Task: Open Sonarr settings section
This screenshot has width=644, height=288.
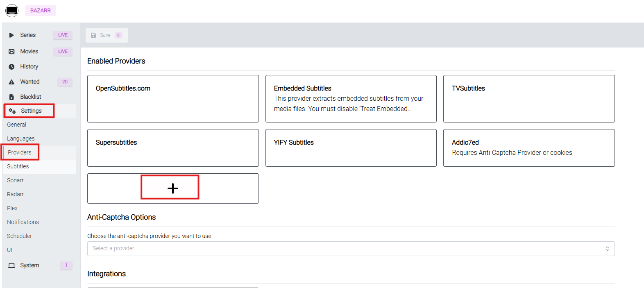Action: [x=16, y=180]
